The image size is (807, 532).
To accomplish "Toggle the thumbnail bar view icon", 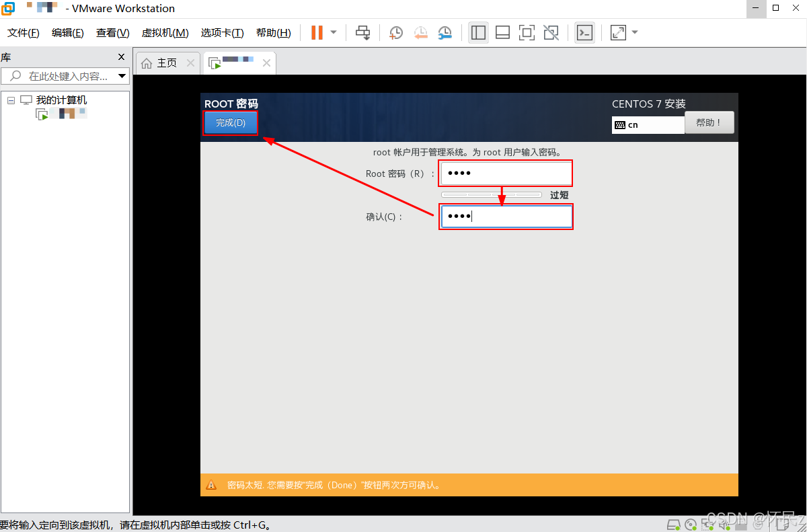I will click(502, 32).
